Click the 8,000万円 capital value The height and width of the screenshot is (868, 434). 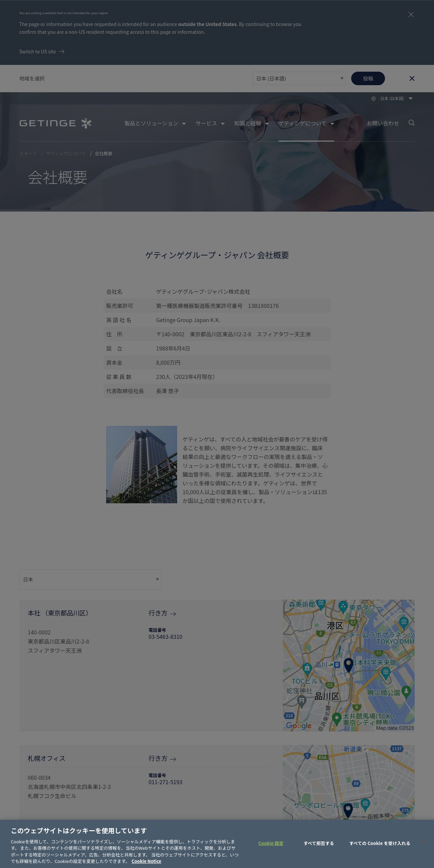point(168,363)
